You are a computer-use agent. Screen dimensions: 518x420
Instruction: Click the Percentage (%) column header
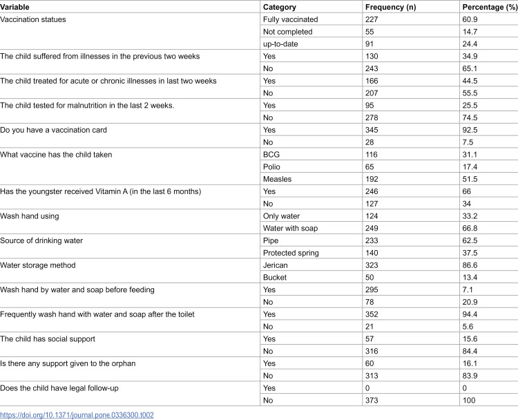pos(490,7)
